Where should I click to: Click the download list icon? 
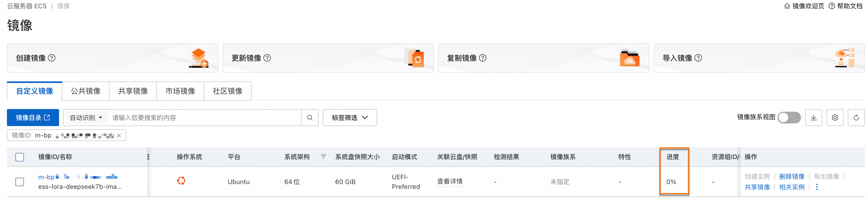pyautogui.click(x=813, y=118)
